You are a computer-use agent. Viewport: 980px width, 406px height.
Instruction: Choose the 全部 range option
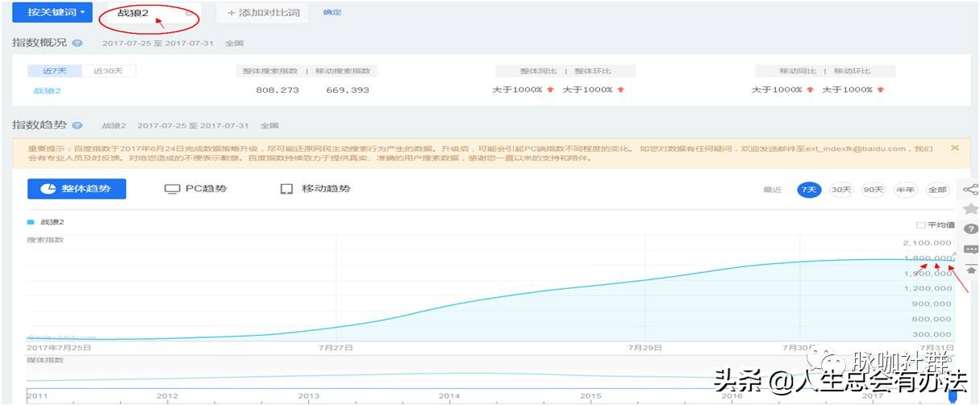coord(937,190)
